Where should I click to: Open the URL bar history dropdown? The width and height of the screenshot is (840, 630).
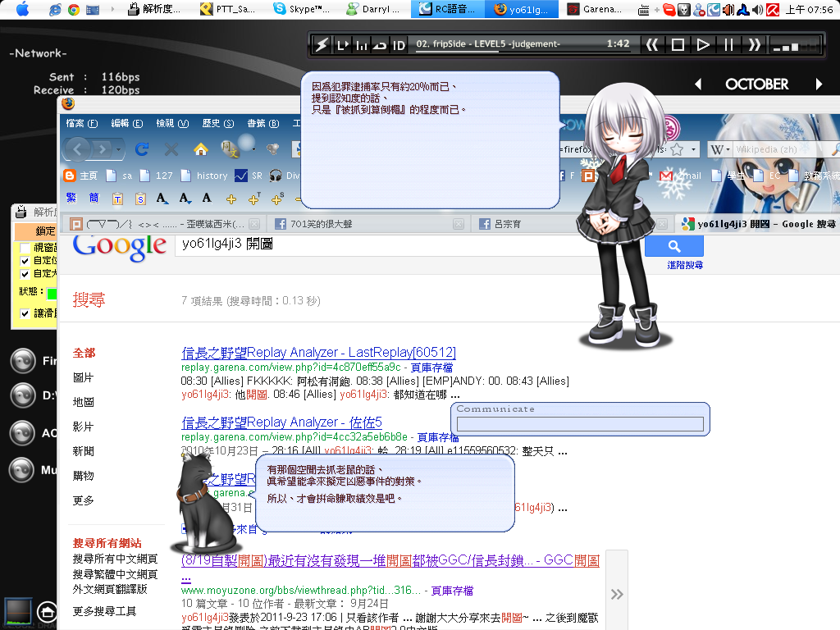pyautogui.click(x=693, y=149)
